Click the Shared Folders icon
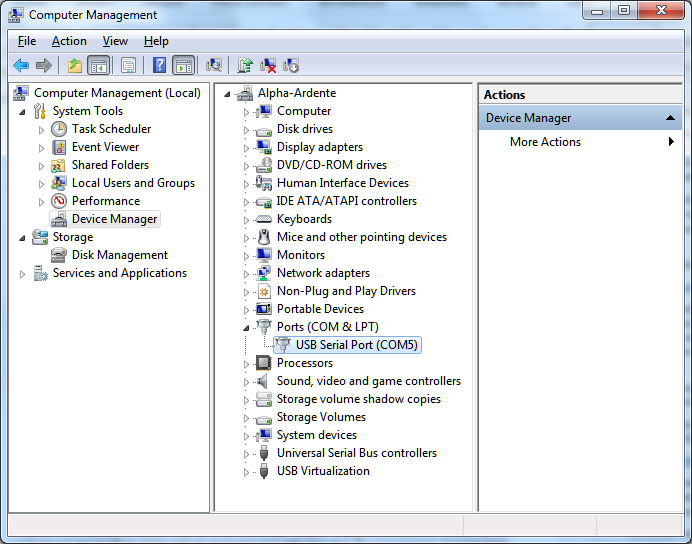This screenshot has height=544, width=692. [59, 165]
